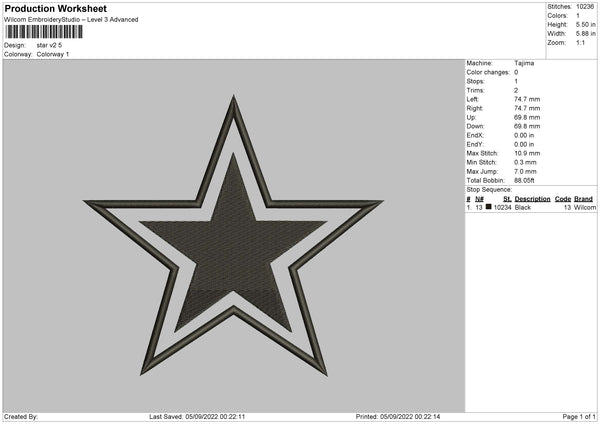Click the 'Code' column header
The image size is (600, 424).
point(563,199)
